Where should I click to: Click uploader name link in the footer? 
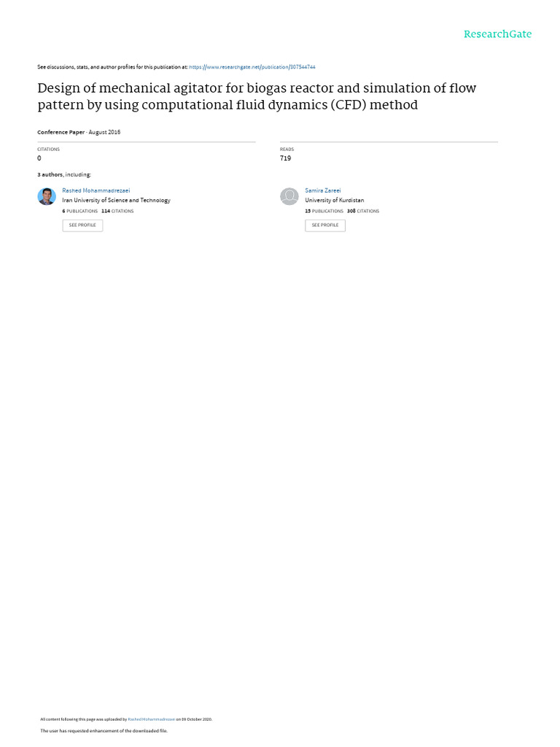click(151, 719)
